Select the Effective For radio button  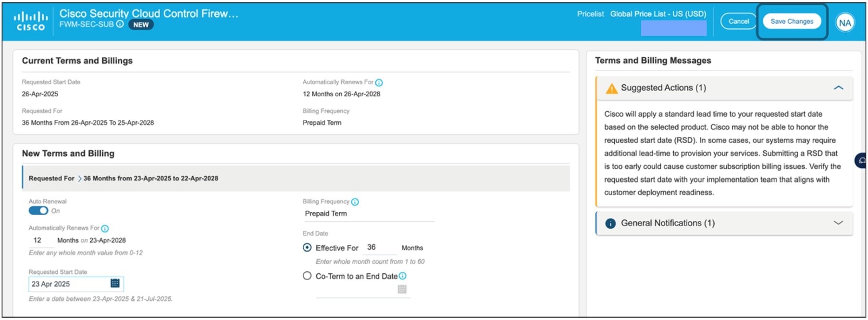307,247
